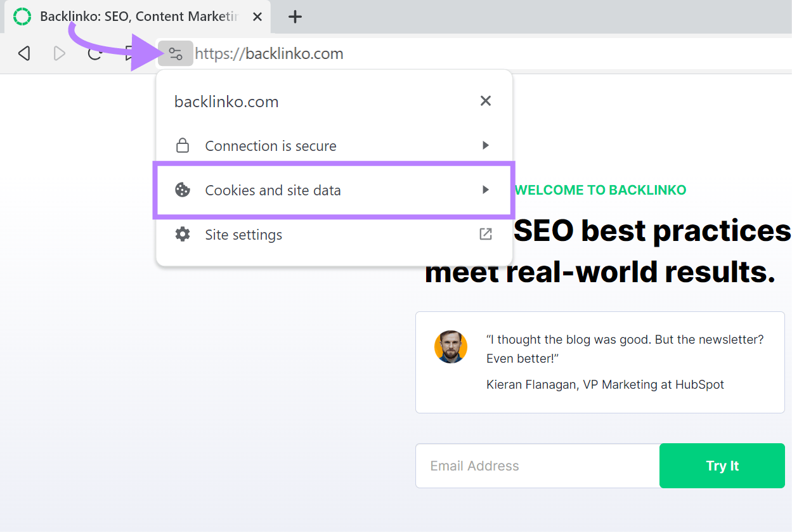Click the gear icon beside Site settings
Viewport: 792px width, 532px height.
[183, 234]
